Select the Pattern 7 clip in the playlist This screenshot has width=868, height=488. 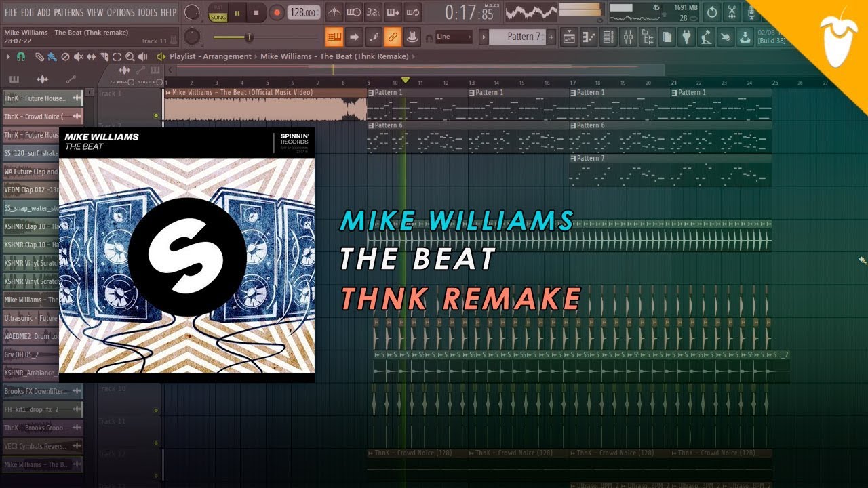[670, 169]
